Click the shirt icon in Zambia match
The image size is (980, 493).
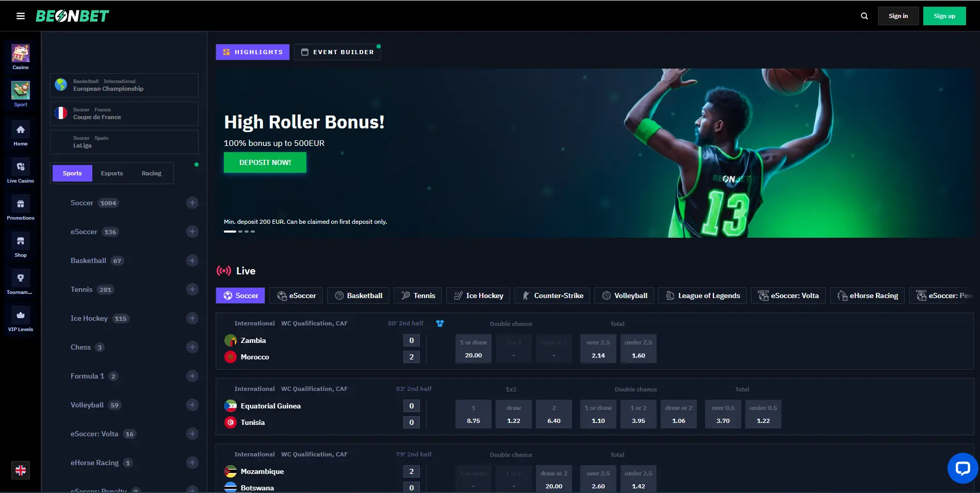pyautogui.click(x=440, y=323)
